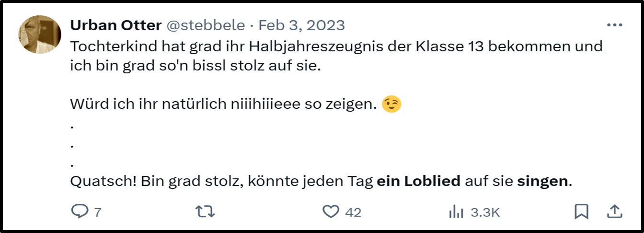Click the winking face emoji
This screenshot has width=644, height=233.
point(391,104)
